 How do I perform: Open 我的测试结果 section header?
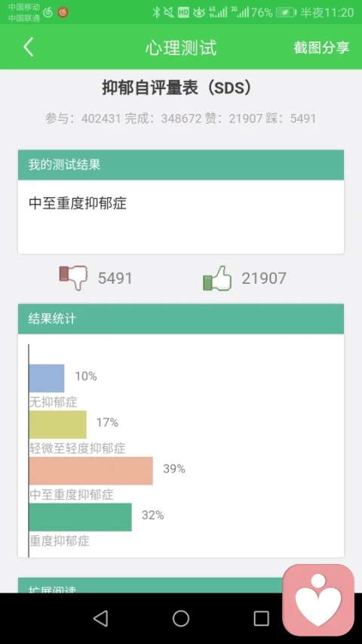(181, 165)
